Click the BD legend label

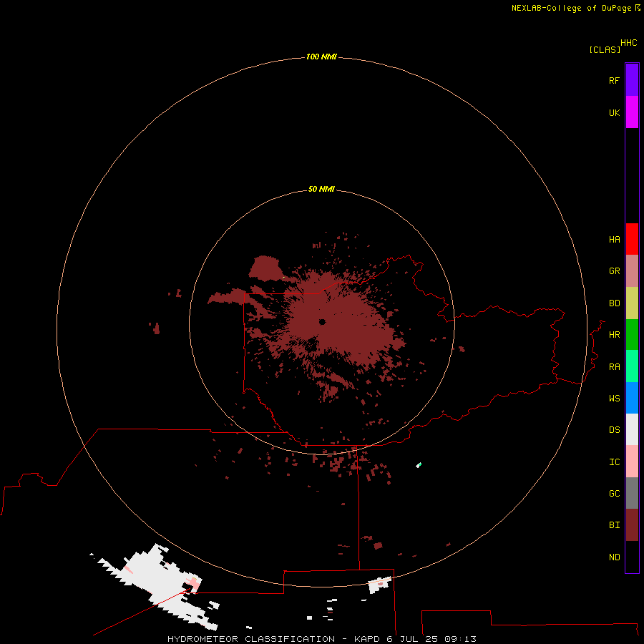pyautogui.click(x=614, y=303)
